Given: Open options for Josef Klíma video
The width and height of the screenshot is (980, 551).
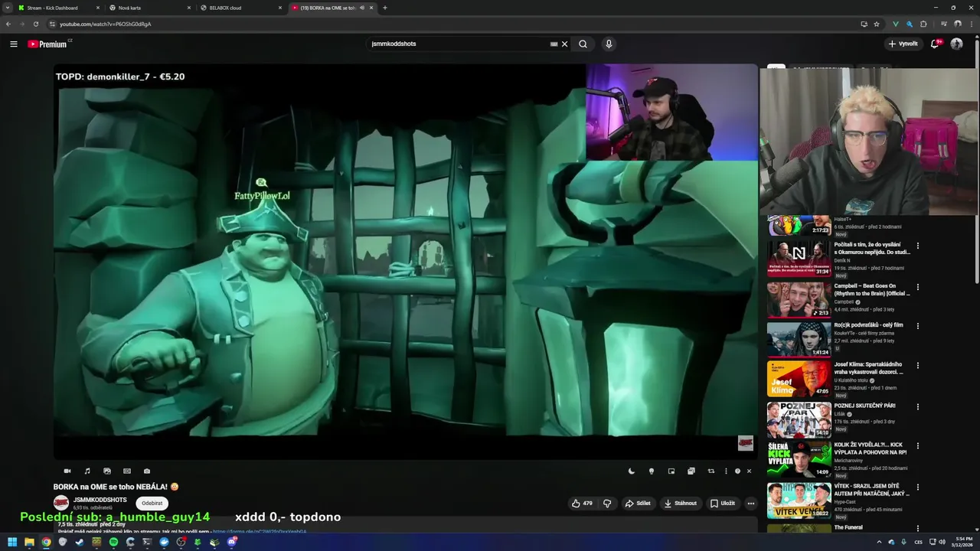Looking at the screenshot, I should pos(918,366).
